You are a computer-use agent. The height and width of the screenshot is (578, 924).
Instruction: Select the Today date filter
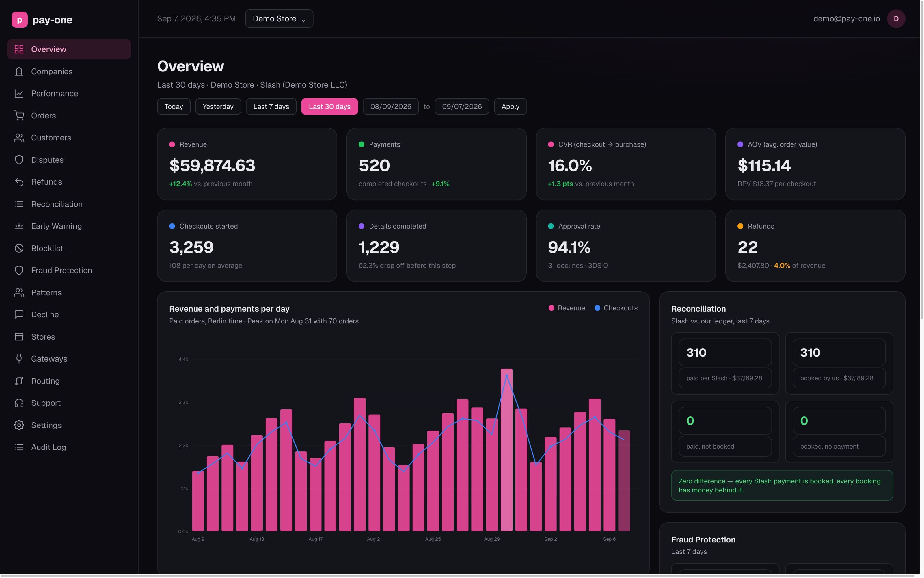(x=174, y=107)
